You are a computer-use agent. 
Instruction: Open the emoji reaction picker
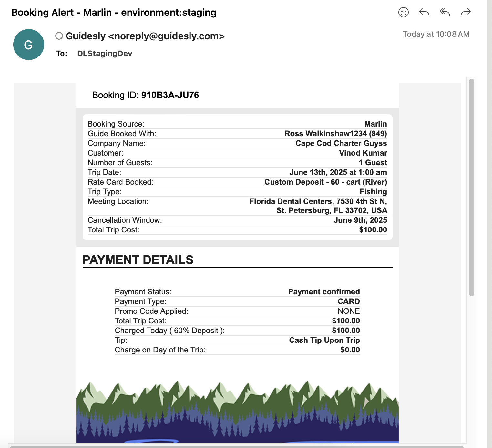[x=403, y=12]
